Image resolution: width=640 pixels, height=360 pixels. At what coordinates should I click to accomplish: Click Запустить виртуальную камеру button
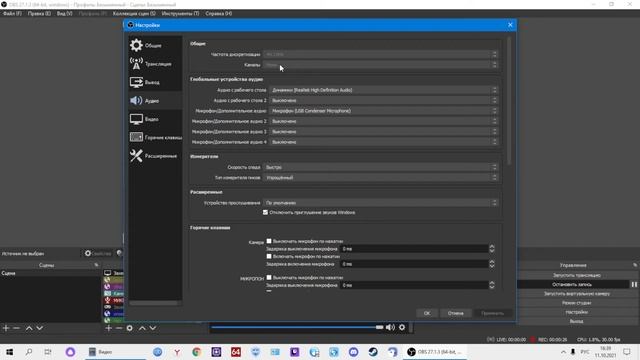[576, 293]
